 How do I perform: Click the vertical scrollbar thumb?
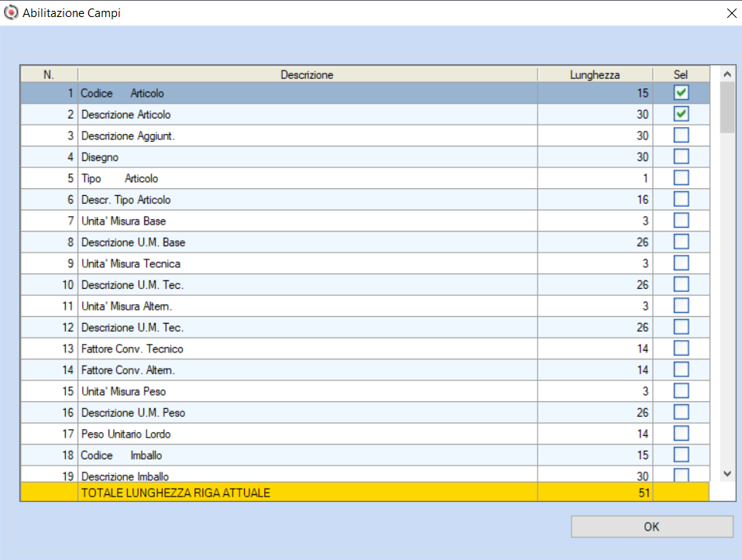tap(727, 108)
